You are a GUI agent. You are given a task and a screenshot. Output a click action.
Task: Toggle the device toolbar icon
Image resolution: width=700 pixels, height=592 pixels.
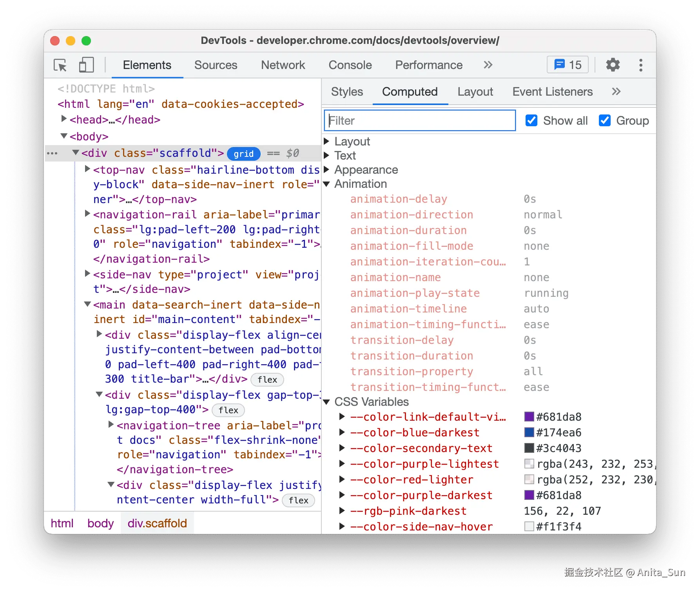(x=86, y=65)
